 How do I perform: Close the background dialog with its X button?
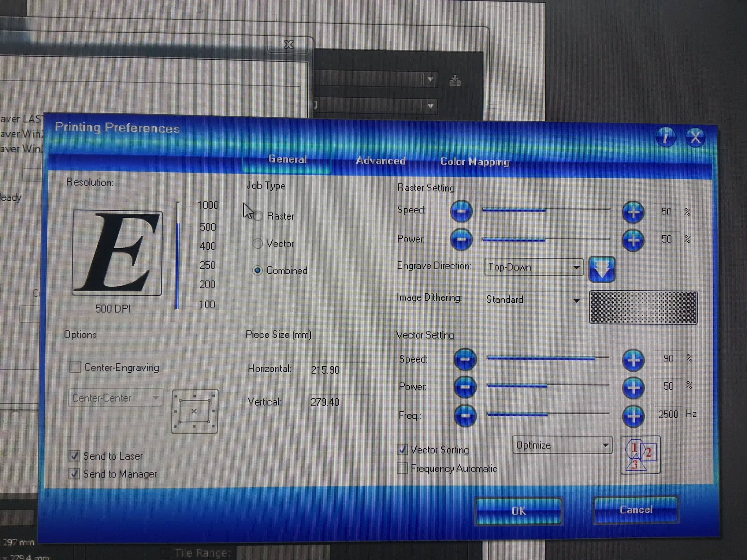(x=289, y=45)
